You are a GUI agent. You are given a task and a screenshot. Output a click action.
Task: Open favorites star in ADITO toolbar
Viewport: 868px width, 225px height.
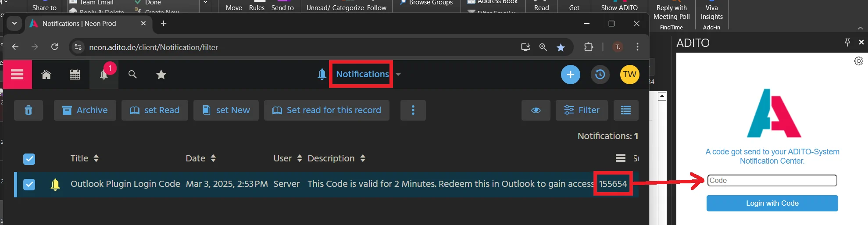click(x=161, y=75)
